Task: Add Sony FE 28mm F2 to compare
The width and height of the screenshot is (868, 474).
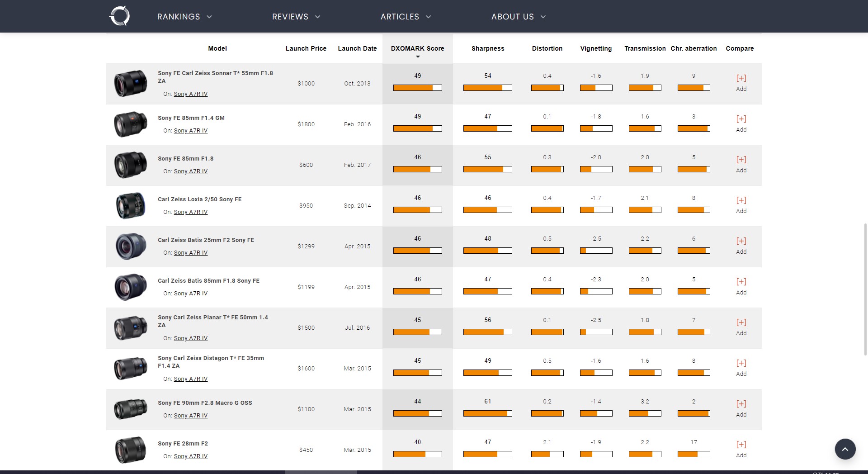Action: click(x=741, y=449)
